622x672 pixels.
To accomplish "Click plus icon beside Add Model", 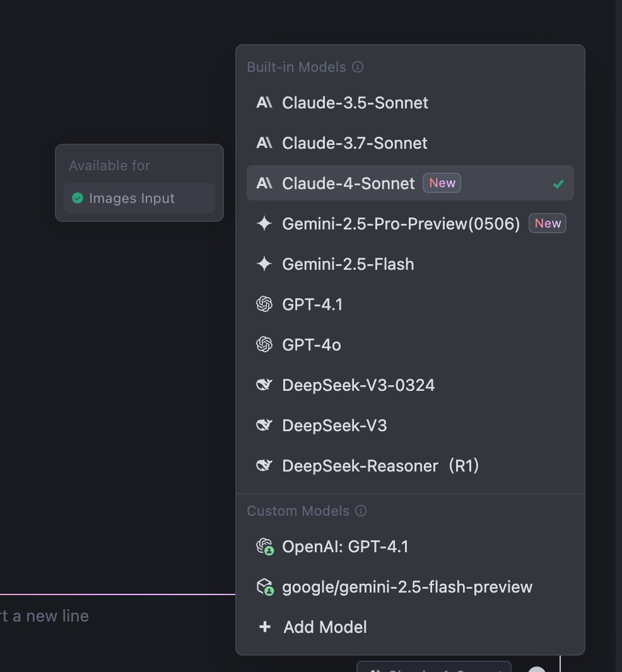I will [265, 627].
